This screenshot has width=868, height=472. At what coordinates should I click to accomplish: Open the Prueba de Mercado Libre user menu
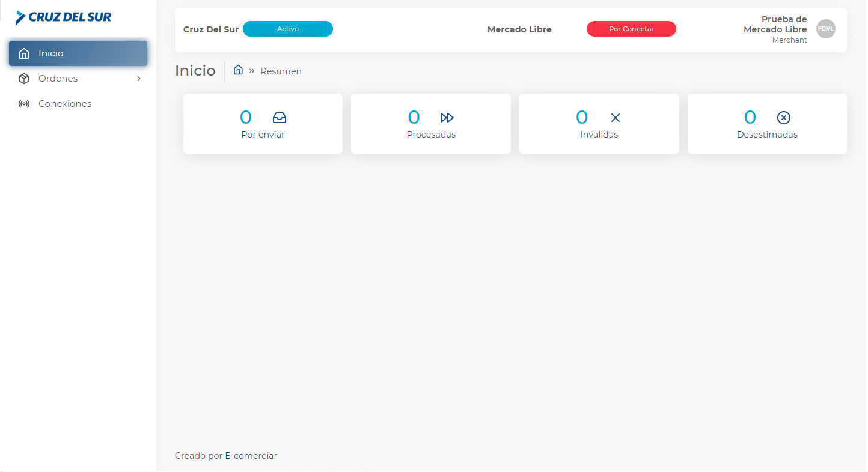(x=775, y=29)
